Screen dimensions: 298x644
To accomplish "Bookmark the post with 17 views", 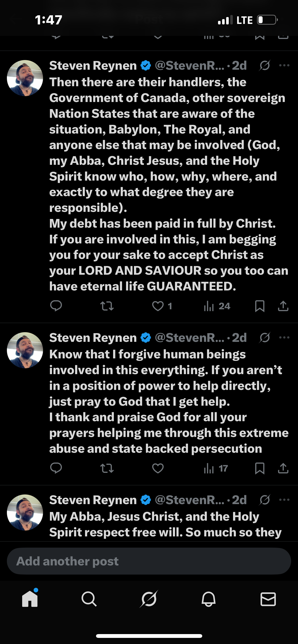I will point(260,468).
